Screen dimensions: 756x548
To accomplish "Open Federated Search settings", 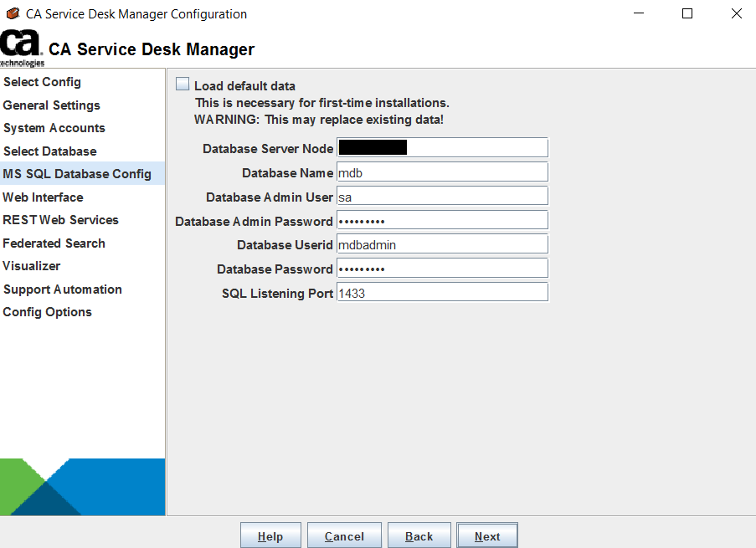I will click(54, 243).
